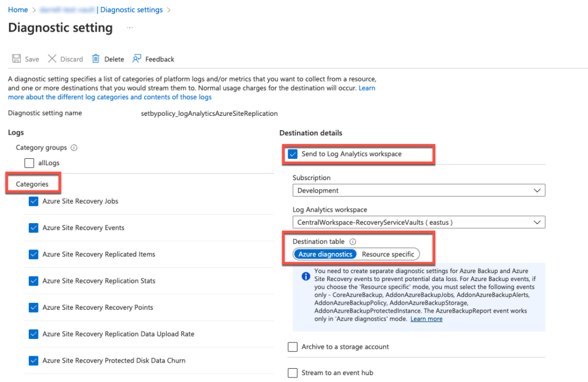Click the Delete trash icon

point(95,59)
